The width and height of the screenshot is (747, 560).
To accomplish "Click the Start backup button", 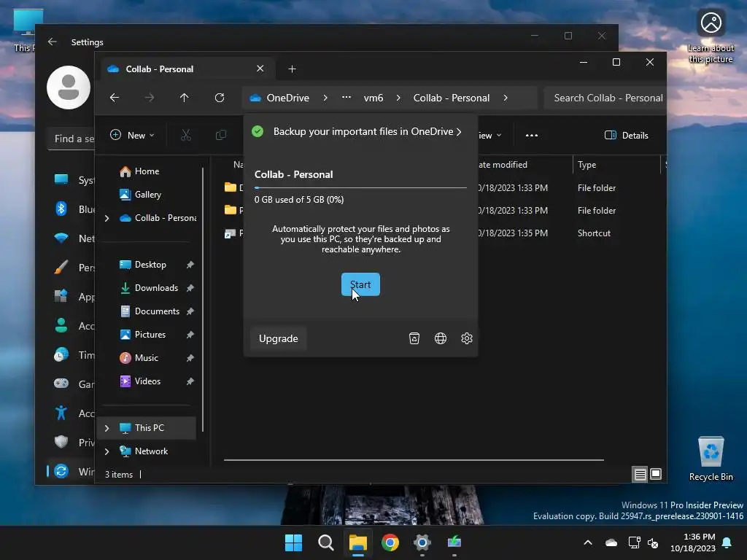I will coord(360,284).
